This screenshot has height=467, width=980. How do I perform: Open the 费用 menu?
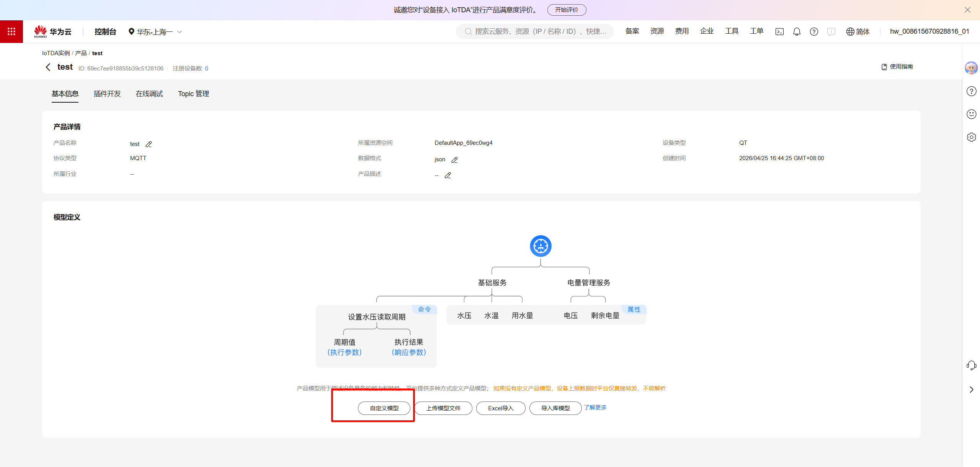point(682,31)
